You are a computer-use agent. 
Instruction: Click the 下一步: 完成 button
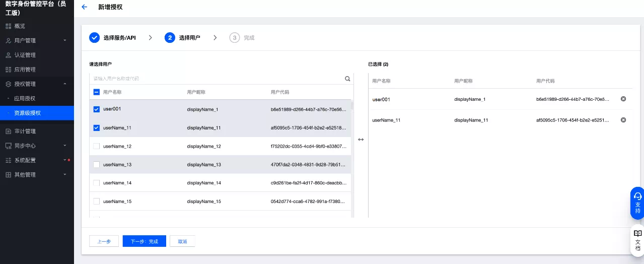click(144, 241)
